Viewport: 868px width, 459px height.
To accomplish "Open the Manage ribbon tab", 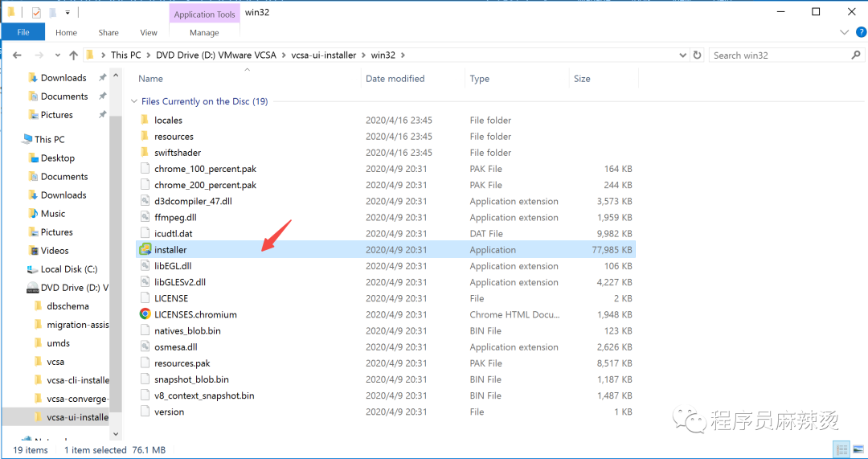I will pyautogui.click(x=204, y=33).
